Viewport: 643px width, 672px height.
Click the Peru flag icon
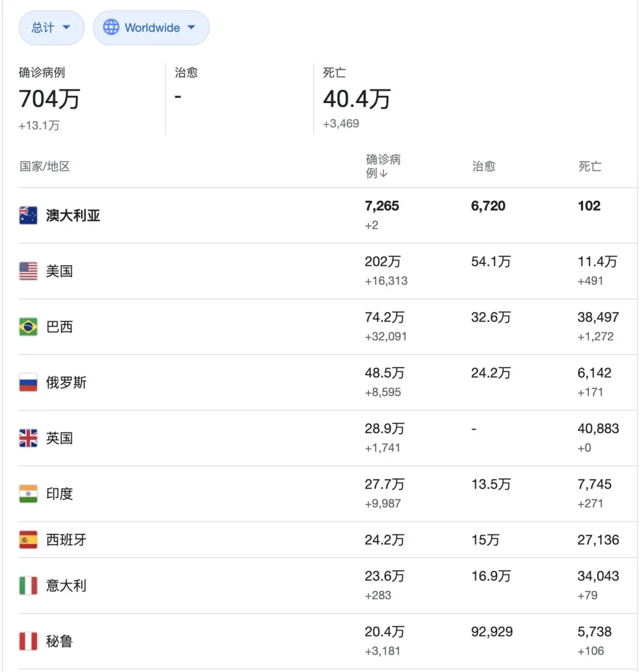pyautogui.click(x=28, y=642)
